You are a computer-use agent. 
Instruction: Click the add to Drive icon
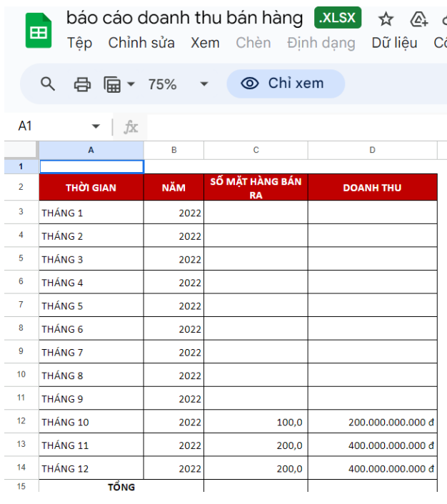point(419,19)
